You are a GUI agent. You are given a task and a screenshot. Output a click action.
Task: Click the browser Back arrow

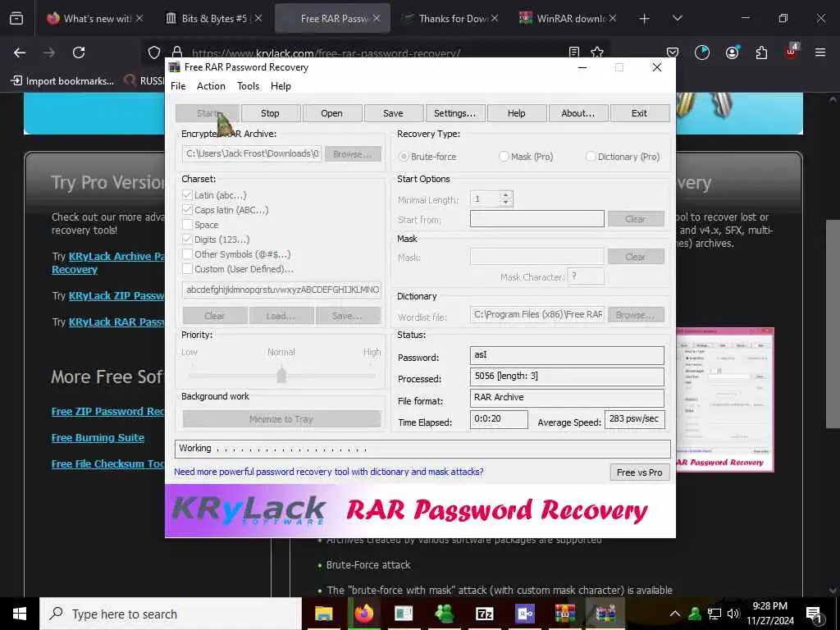tap(20, 52)
